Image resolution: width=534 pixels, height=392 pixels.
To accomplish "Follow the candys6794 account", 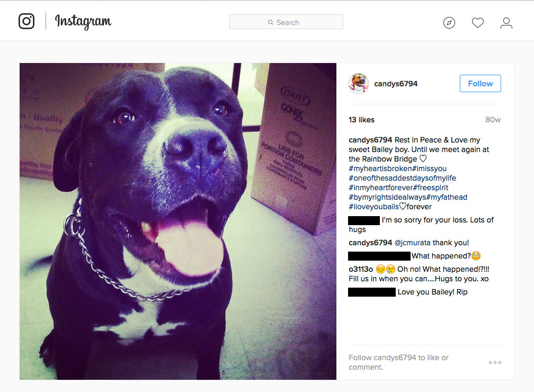I will pyautogui.click(x=480, y=84).
